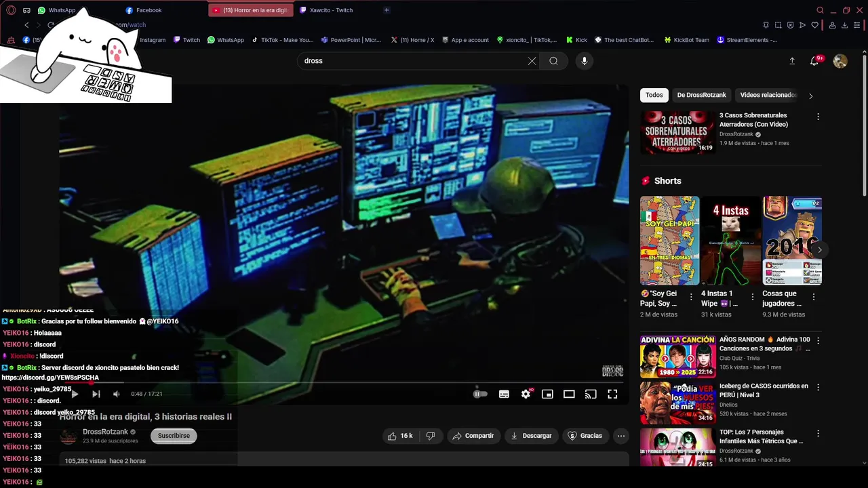The height and width of the screenshot is (488, 868).
Task: Open the KickBot Team bookmark
Action: [x=686, y=40]
